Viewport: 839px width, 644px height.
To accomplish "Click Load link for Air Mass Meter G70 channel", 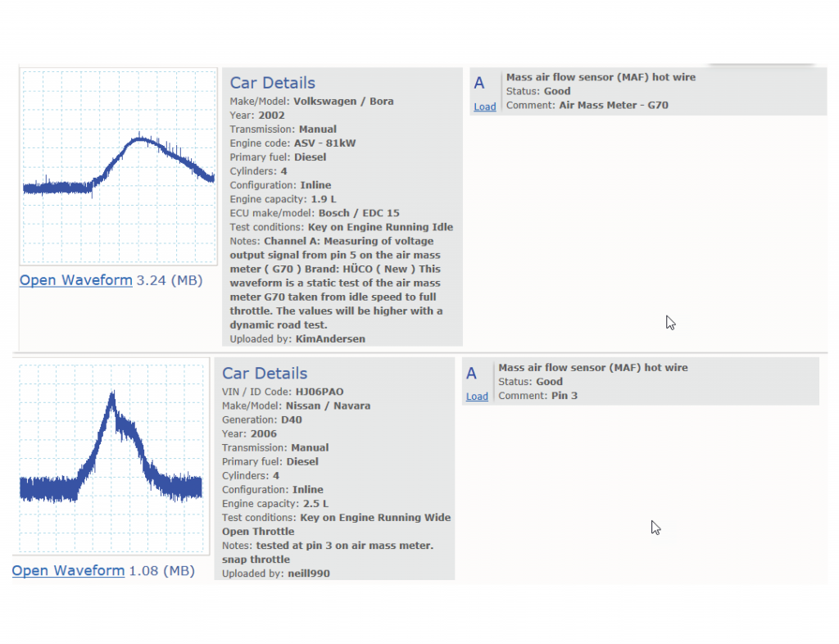I will (485, 107).
